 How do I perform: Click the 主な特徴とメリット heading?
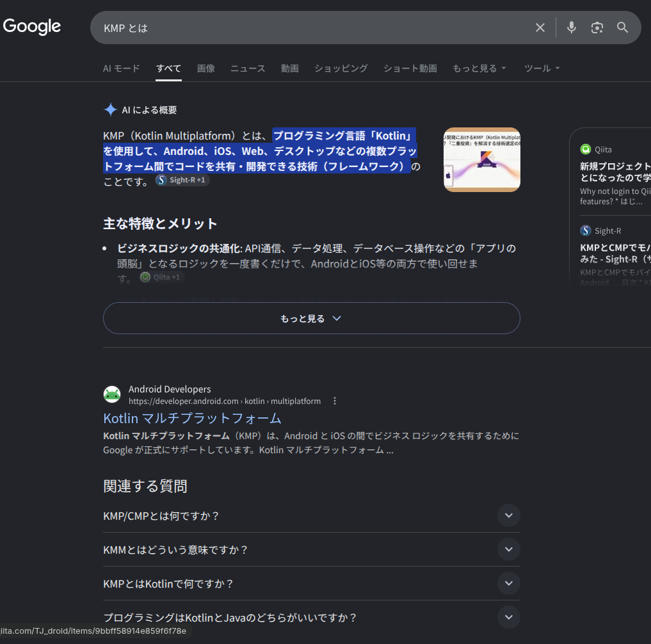tap(160, 223)
